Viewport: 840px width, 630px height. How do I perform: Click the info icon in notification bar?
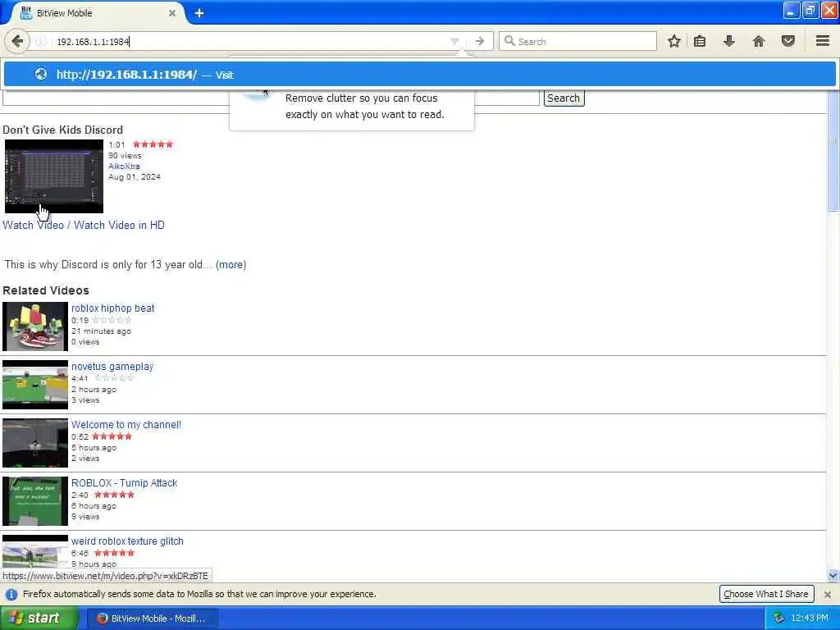click(x=11, y=594)
